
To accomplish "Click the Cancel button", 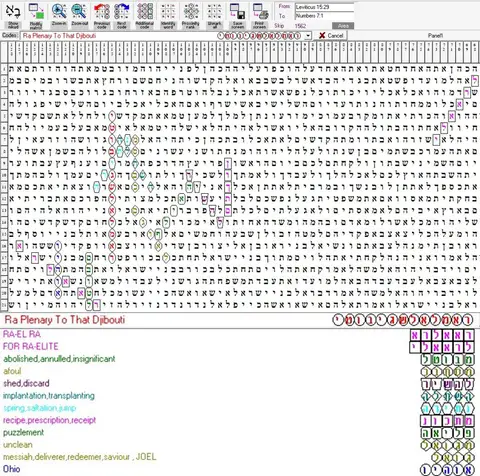I will tap(331, 36).
